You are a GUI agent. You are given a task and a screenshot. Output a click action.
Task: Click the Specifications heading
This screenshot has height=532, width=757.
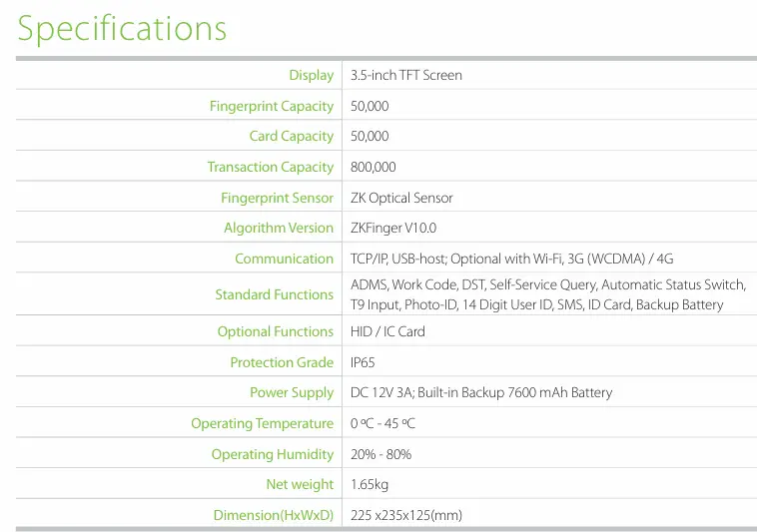(122, 29)
